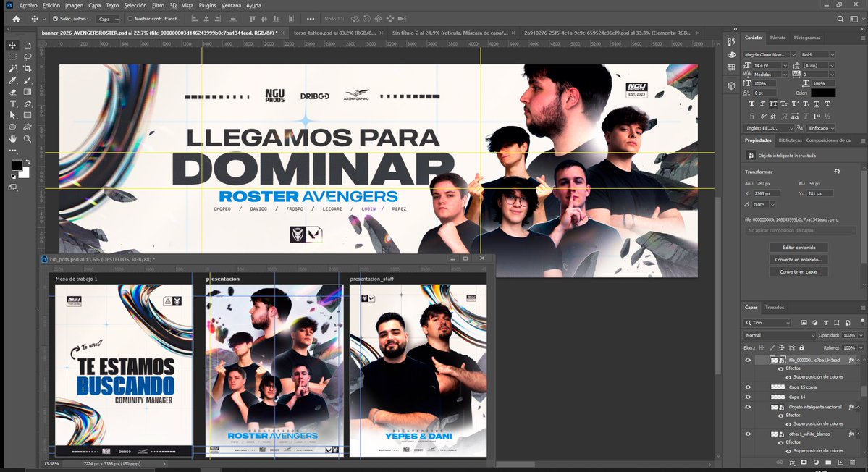Switch to the Trazados tab
The width and height of the screenshot is (868, 472).
[775, 307]
